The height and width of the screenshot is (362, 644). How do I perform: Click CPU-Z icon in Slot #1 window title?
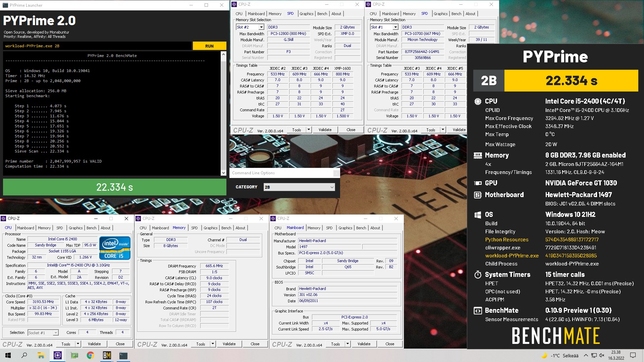(x=369, y=4)
